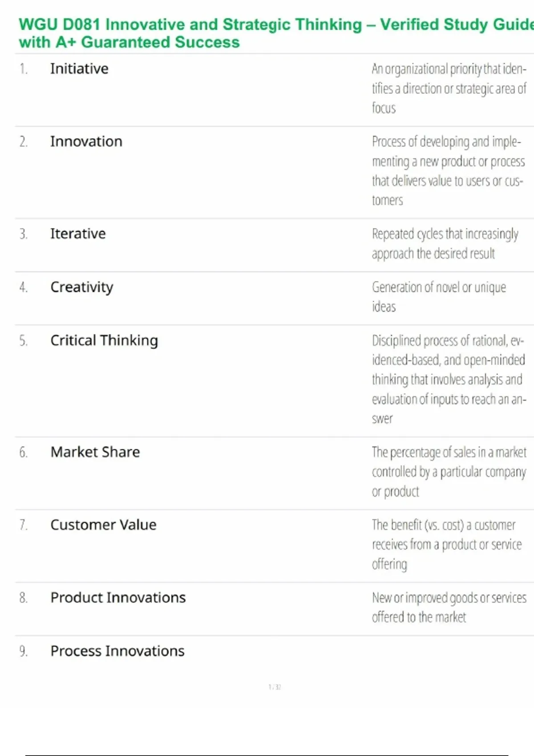
Task: Select the "Repeated cycles" definition text
Action: [x=445, y=243]
